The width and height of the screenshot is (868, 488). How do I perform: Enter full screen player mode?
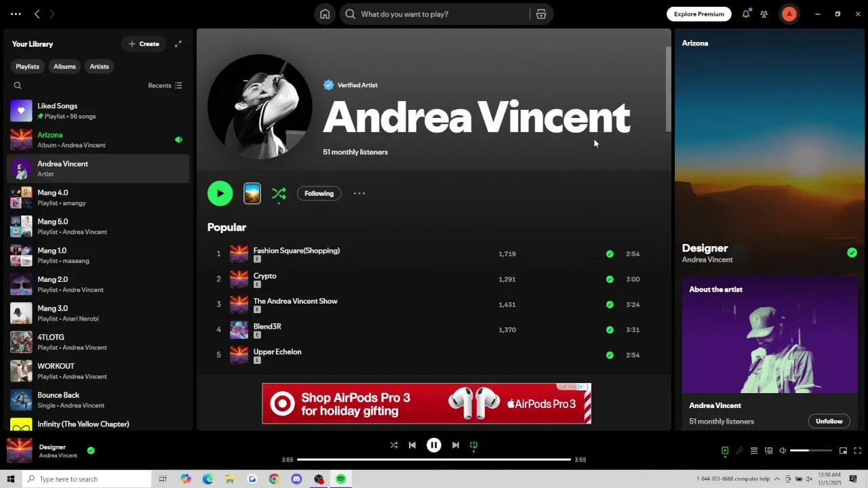[857, 451]
